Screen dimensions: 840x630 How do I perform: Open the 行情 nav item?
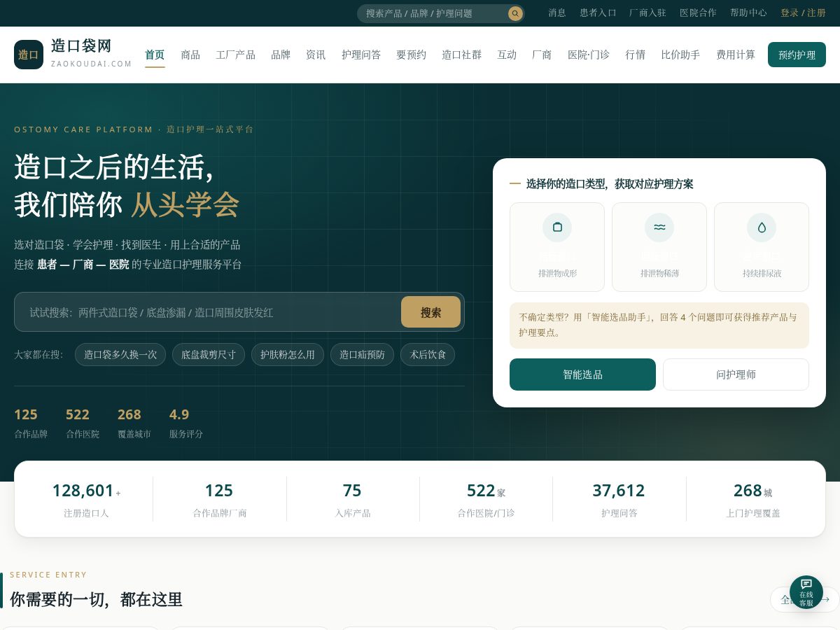click(x=636, y=55)
